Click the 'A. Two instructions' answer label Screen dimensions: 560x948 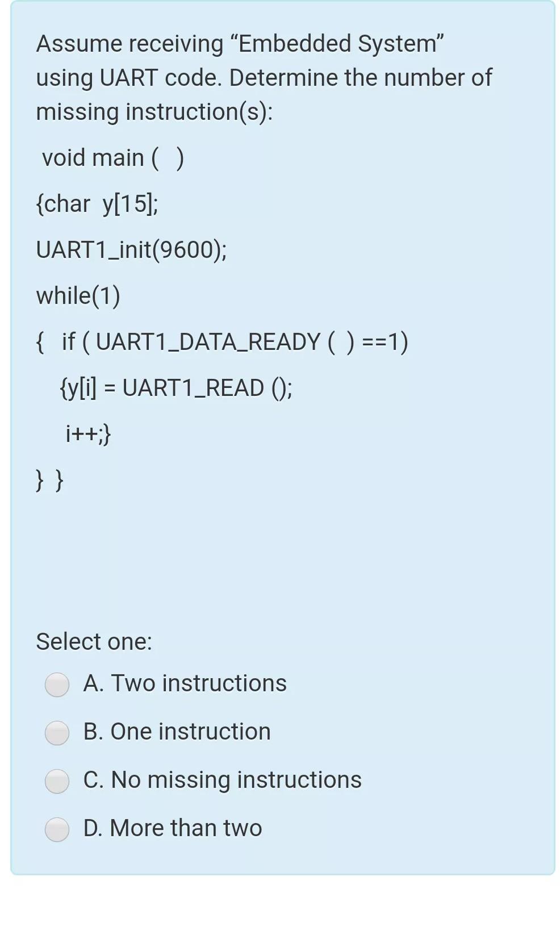tap(184, 683)
